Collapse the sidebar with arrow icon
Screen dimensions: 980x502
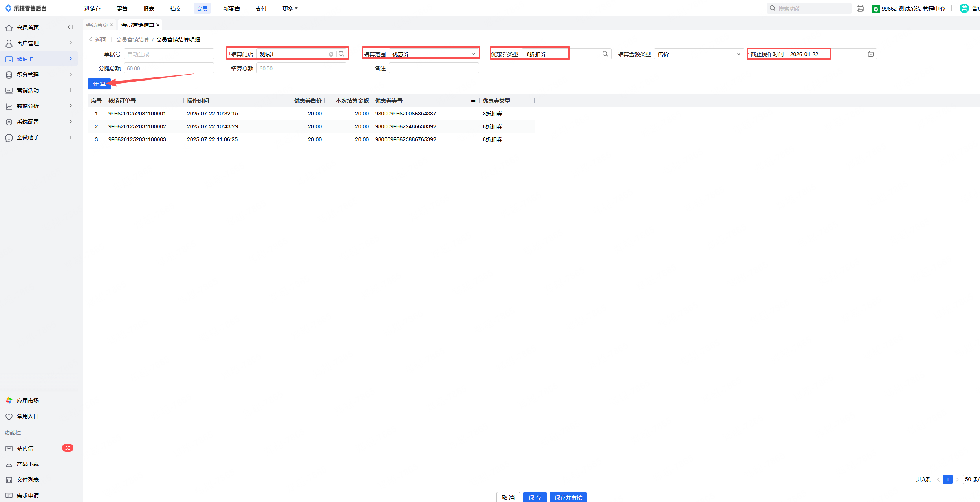coord(70,27)
